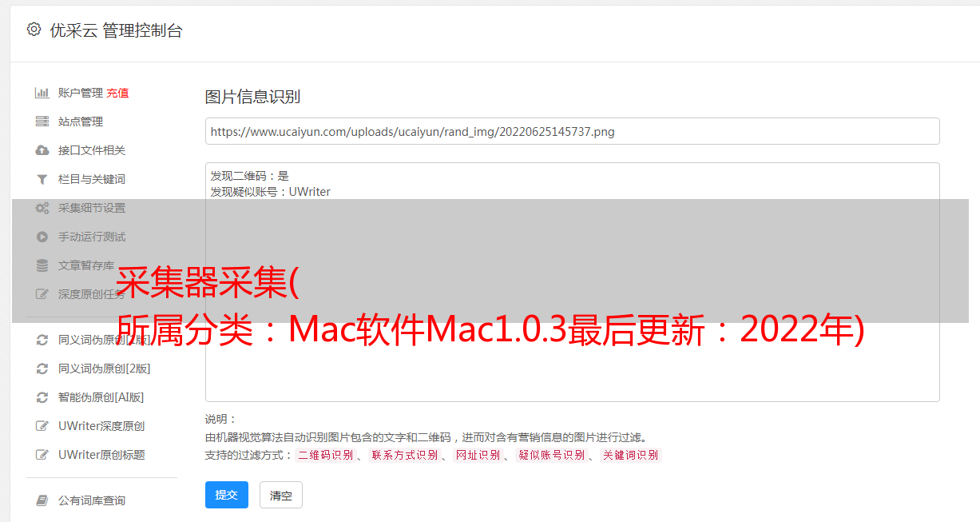This screenshot has height=522, width=980.
Task: Click the gear icon beside 优采云 管理控制台
Action: (34, 30)
